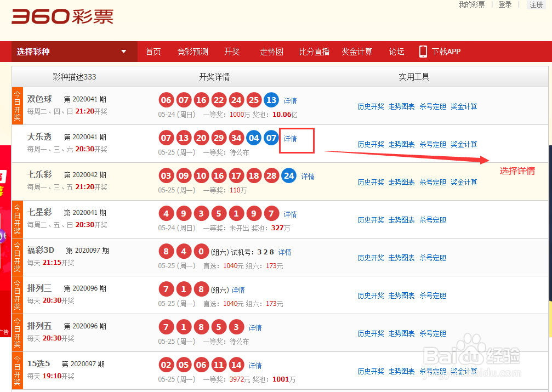Go to the 论坛 page
This screenshot has width=552, height=392.
click(396, 51)
